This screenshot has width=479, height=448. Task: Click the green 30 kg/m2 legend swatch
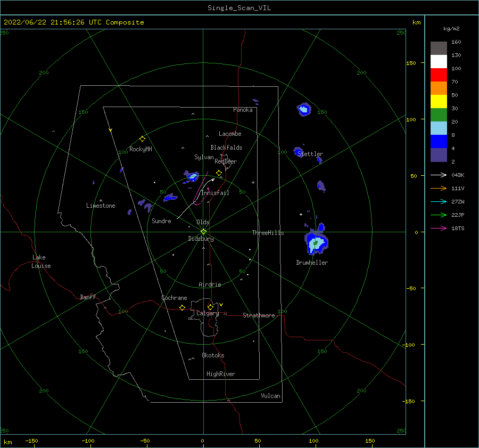(439, 115)
